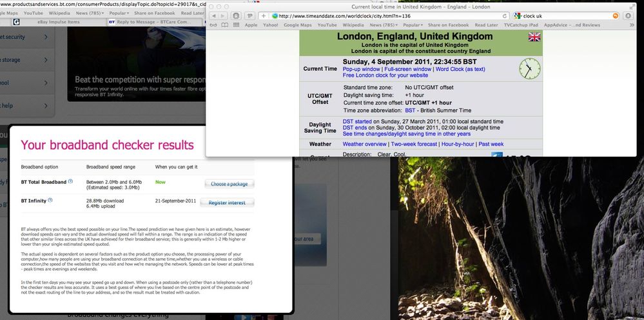Show all bookmarks with the book icon
This screenshot has width=644, height=320.
[x=224, y=25]
